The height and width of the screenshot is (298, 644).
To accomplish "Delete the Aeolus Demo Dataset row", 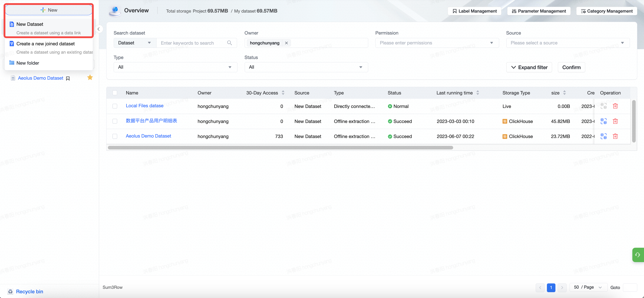I will coord(615,136).
